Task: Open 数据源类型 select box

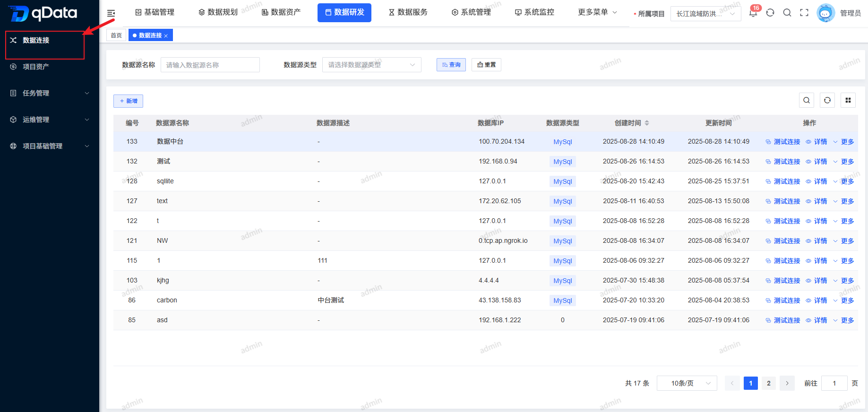Action: tap(372, 65)
